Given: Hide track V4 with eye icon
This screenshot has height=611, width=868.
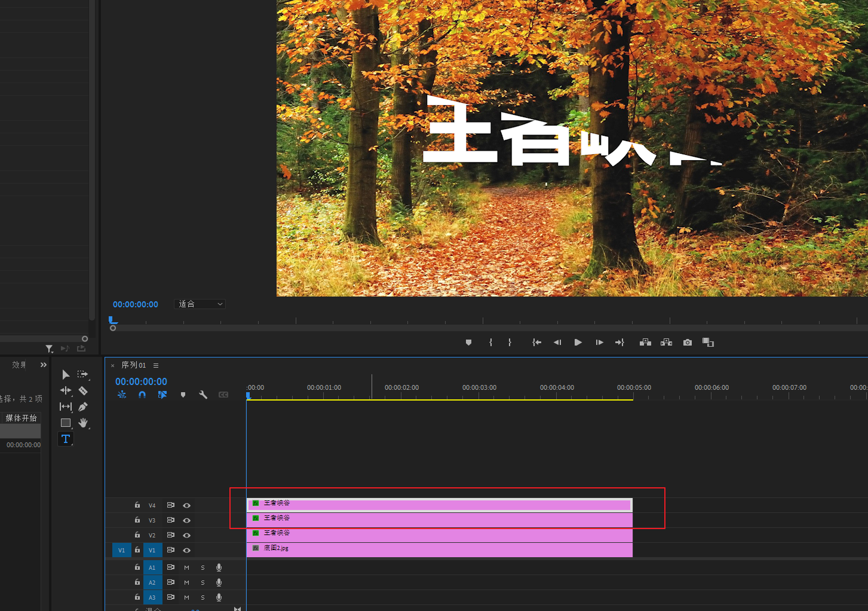Looking at the screenshot, I should 187,506.
